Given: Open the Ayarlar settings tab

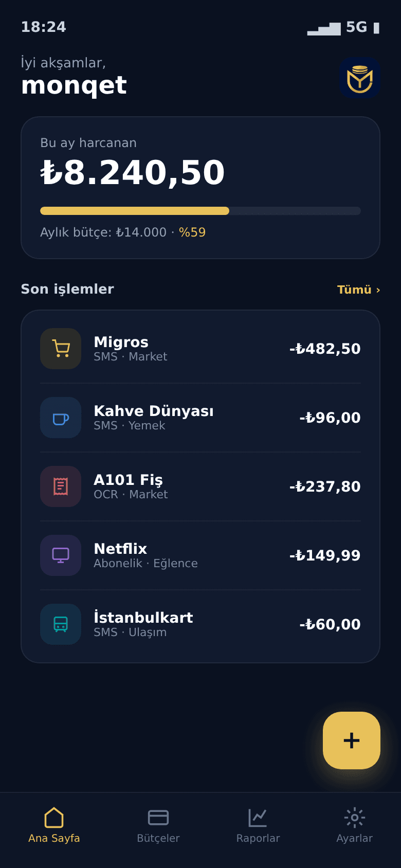Looking at the screenshot, I should (x=355, y=826).
